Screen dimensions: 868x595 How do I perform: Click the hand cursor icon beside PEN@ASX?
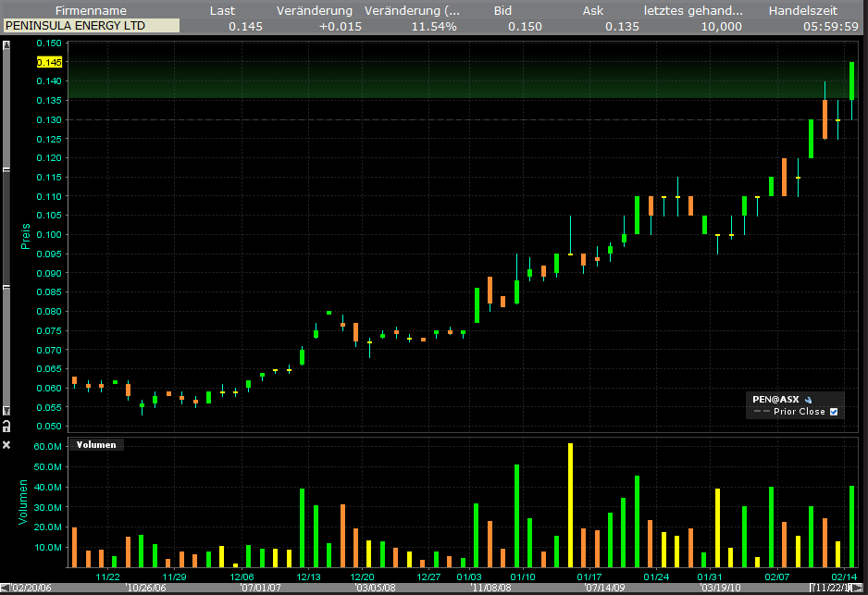pyautogui.click(x=809, y=400)
